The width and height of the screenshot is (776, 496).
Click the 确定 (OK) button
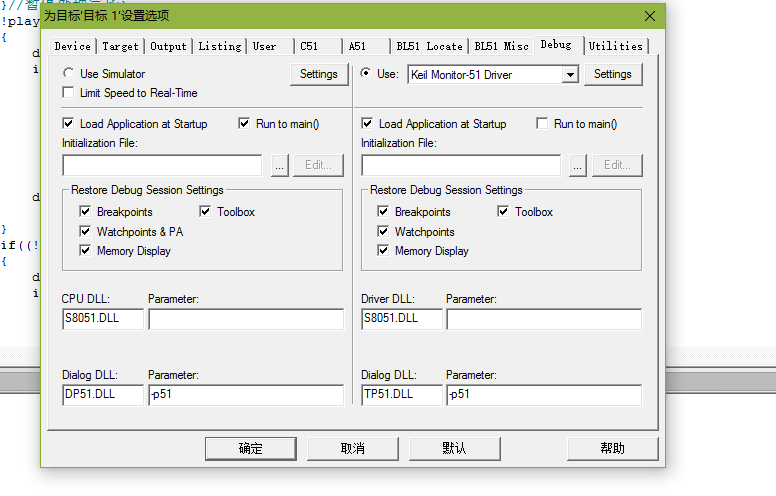[x=250, y=448]
